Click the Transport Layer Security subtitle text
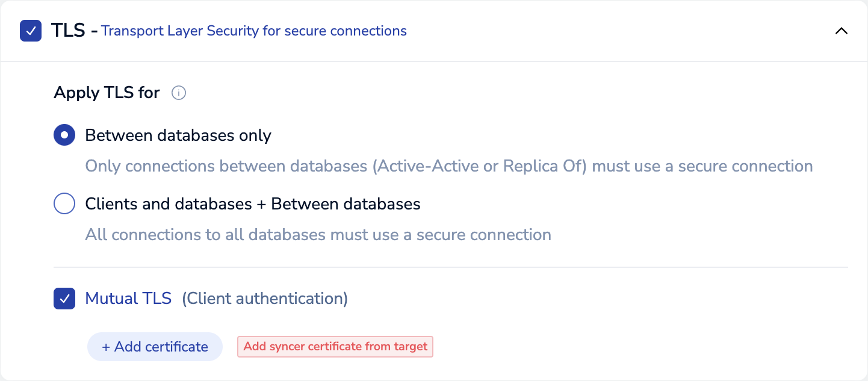 pyautogui.click(x=253, y=31)
